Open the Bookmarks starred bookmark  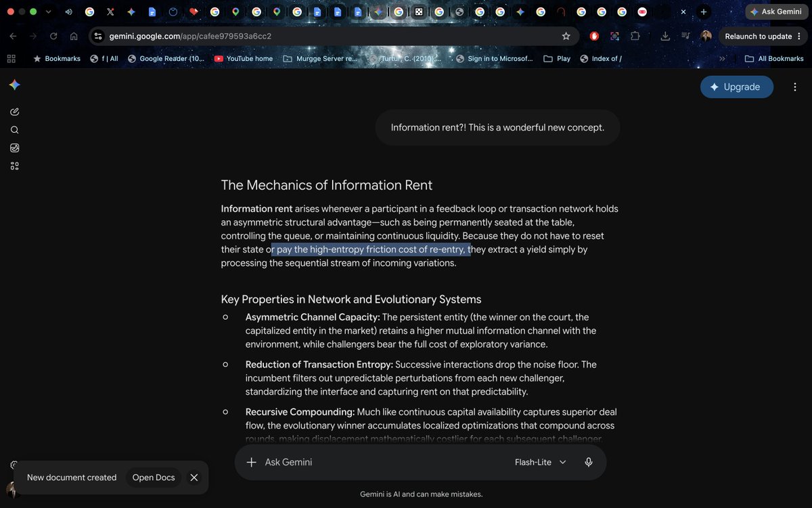[x=57, y=58]
